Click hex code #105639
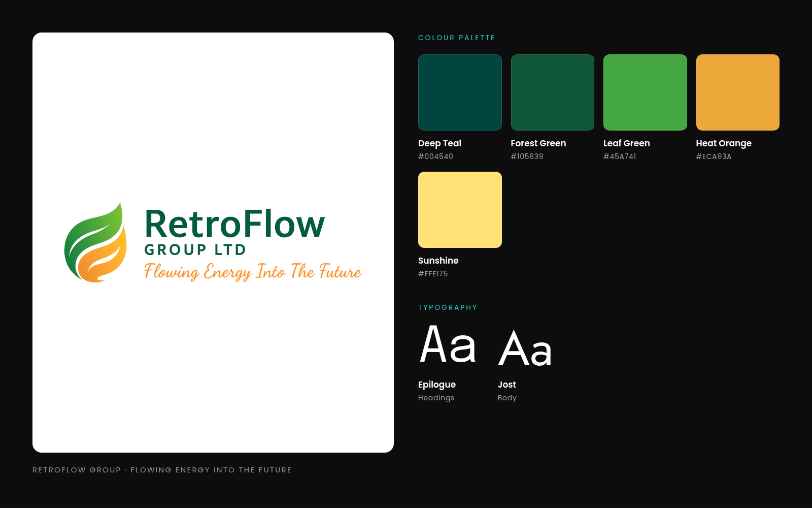This screenshot has height=508, width=812. pos(527,156)
